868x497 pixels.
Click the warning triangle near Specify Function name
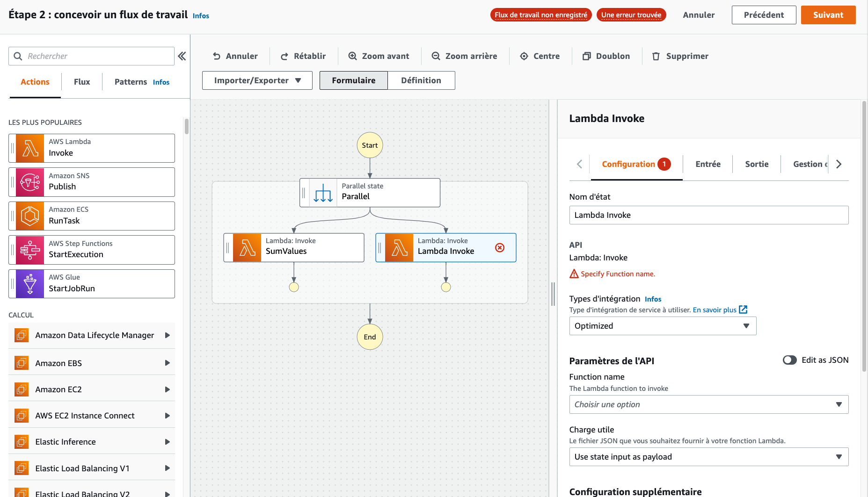[x=574, y=274]
